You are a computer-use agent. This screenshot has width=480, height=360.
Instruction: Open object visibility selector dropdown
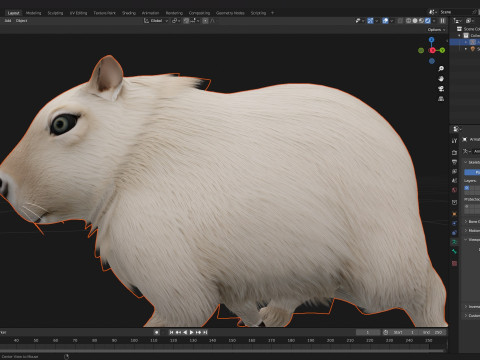point(359,21)
